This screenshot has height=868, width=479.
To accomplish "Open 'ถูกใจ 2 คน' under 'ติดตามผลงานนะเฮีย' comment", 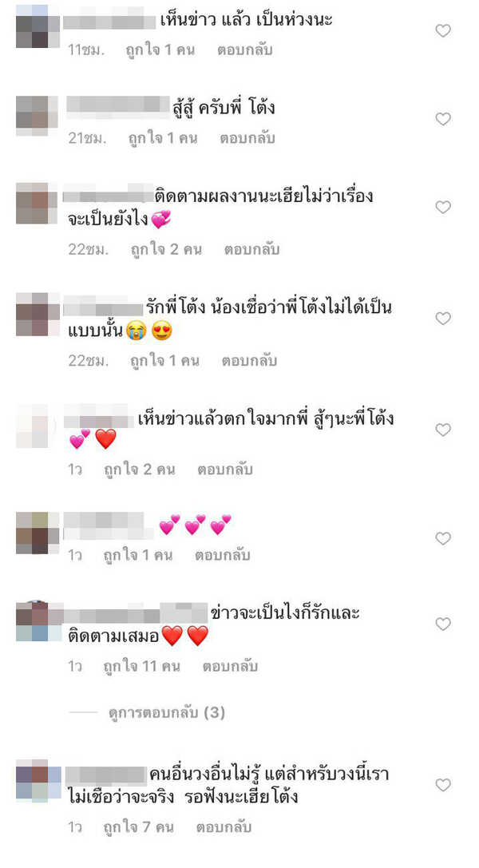I will [166, 250].
